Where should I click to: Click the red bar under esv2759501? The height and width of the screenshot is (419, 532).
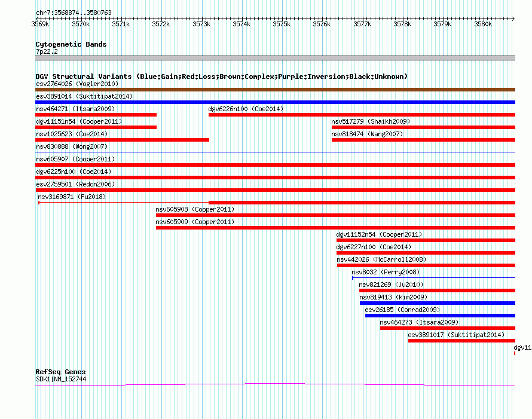tap(275, 190)
